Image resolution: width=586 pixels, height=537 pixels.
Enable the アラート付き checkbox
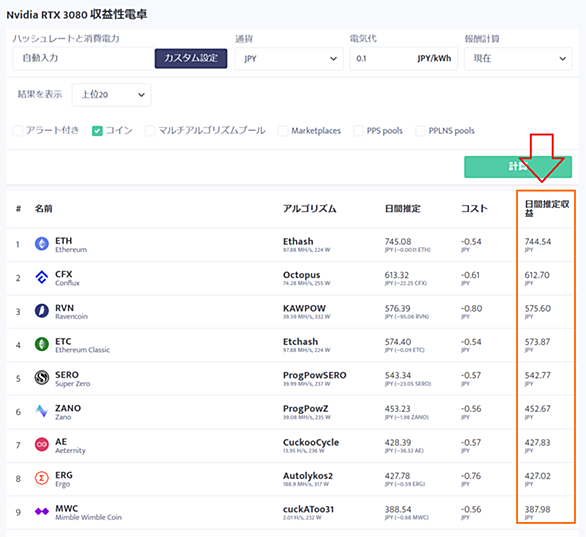point(18,131)
